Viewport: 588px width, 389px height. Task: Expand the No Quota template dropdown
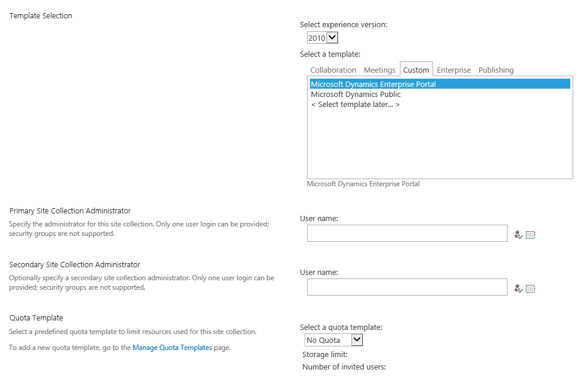tap(334, 340)
